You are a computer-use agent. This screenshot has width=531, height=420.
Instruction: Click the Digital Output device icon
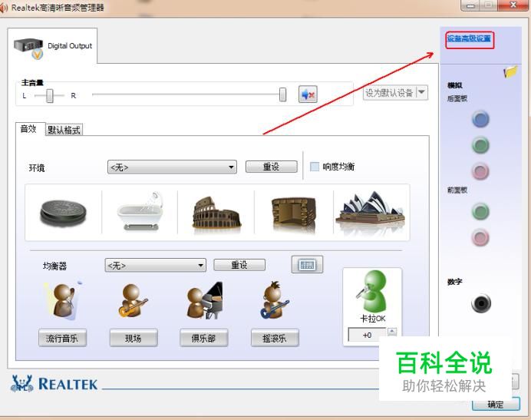(29, 48)
